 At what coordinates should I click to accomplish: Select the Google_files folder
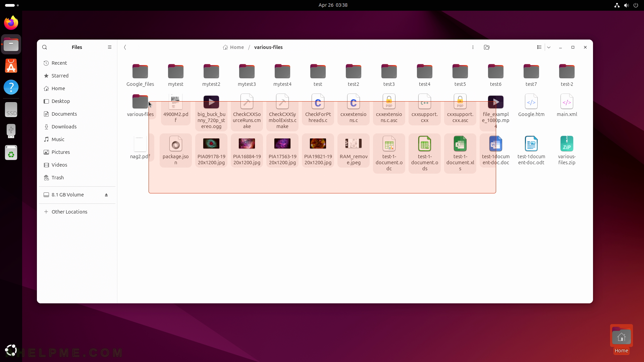point(140,75)
